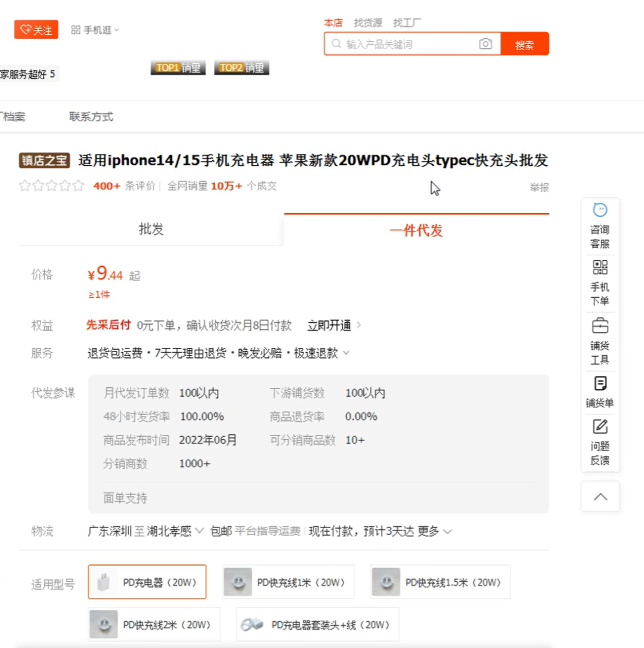
Task: Select the PD充电器套装头+线（20W） option
Action: (318, 624)
